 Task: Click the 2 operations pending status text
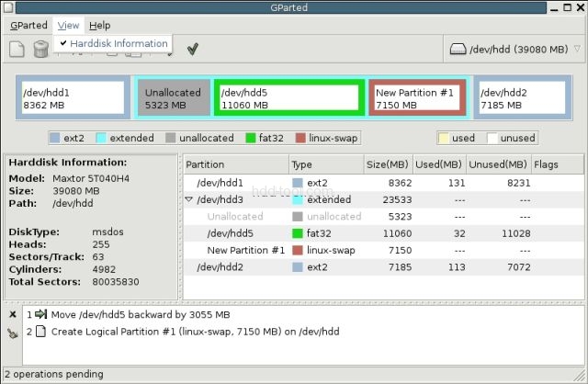click(x=54, y=374)
